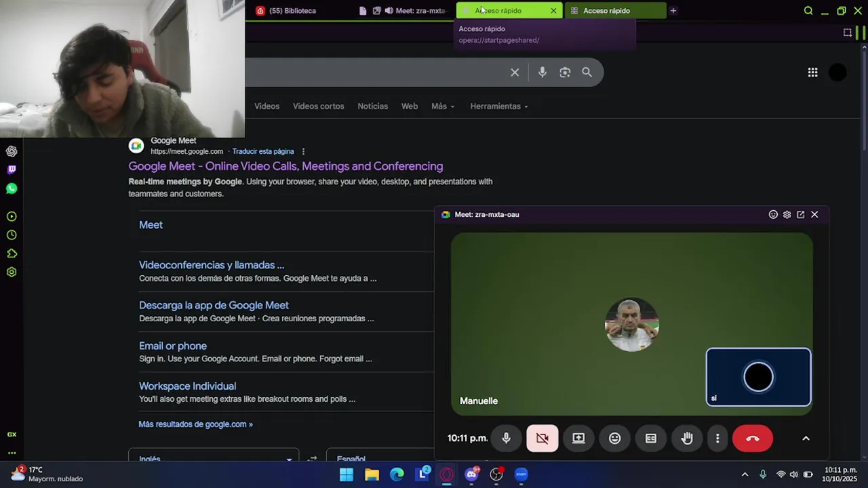Show hidden system tray icons

click(x=745, y=474)
